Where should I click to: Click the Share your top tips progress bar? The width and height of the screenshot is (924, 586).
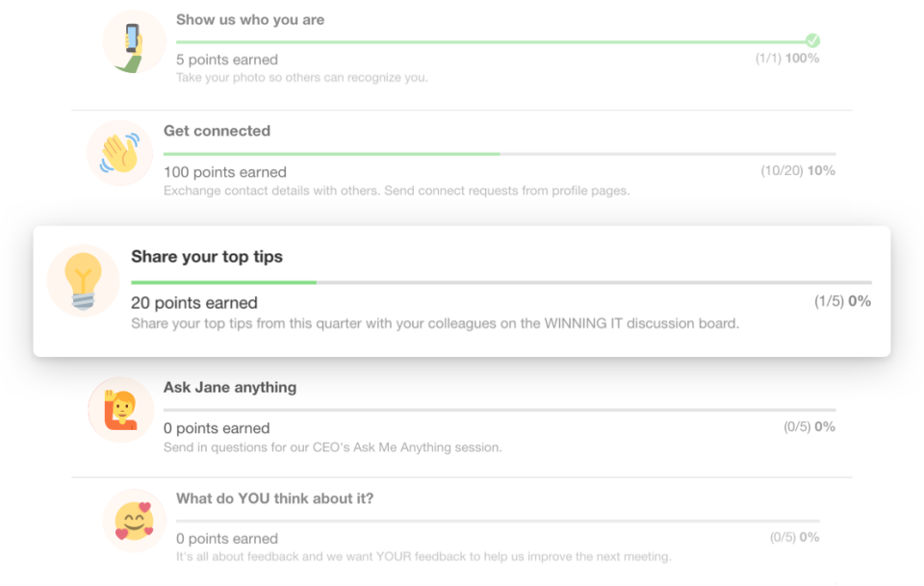[x=501, y=283]
